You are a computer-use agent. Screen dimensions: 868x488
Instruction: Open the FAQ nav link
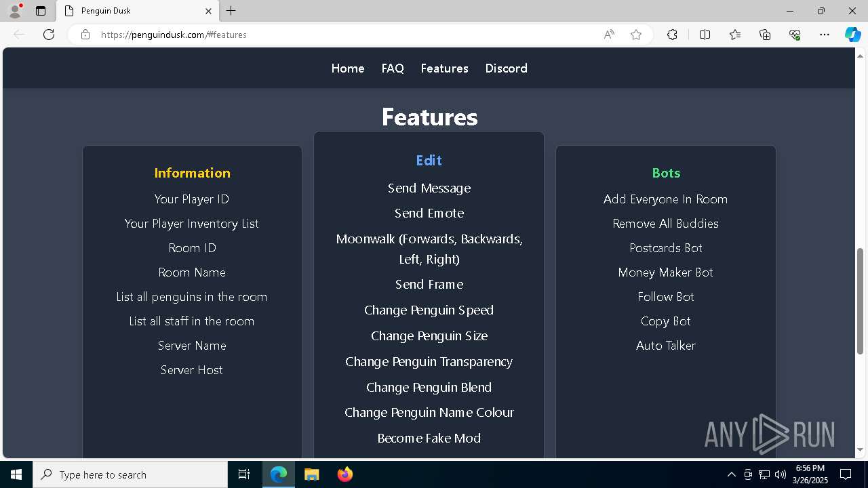coord(393,68)
